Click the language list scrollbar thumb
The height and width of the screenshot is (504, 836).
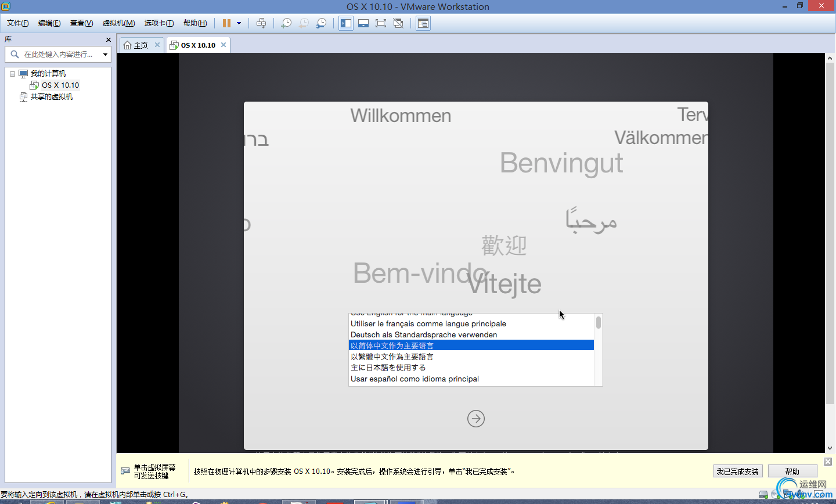pyautogui.click(x=599, y=322)
